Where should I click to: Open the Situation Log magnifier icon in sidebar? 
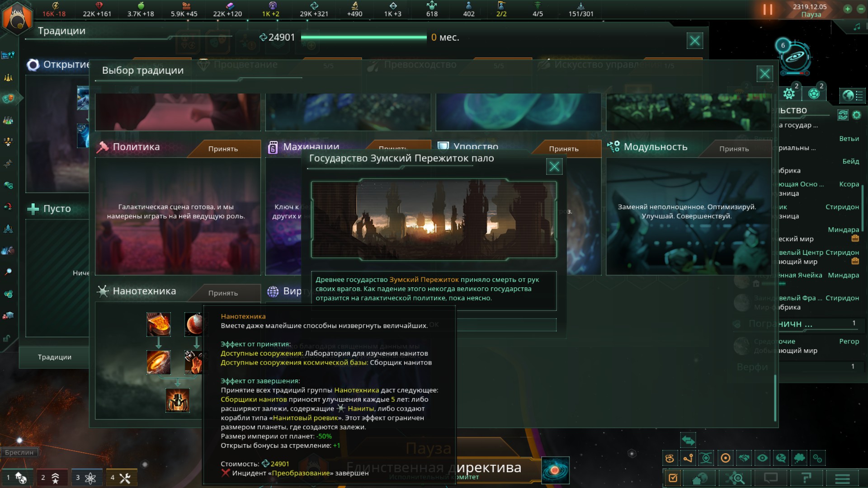tap(8, 272)
